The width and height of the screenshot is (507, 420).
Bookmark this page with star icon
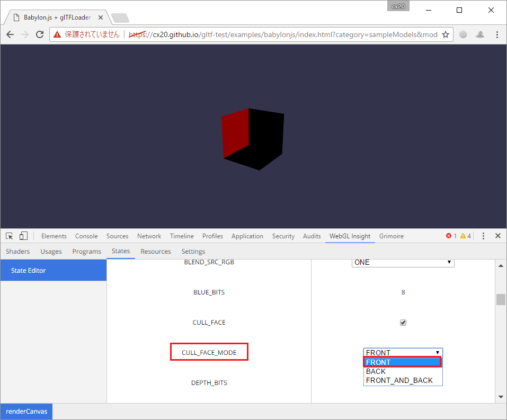tap(446, 34)
